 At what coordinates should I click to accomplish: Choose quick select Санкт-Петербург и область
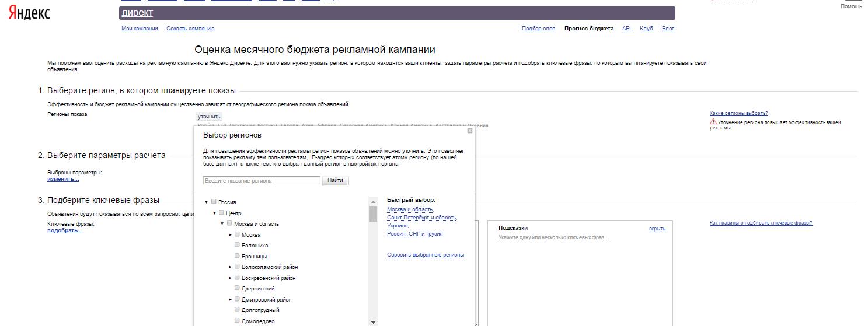point(421,218)
